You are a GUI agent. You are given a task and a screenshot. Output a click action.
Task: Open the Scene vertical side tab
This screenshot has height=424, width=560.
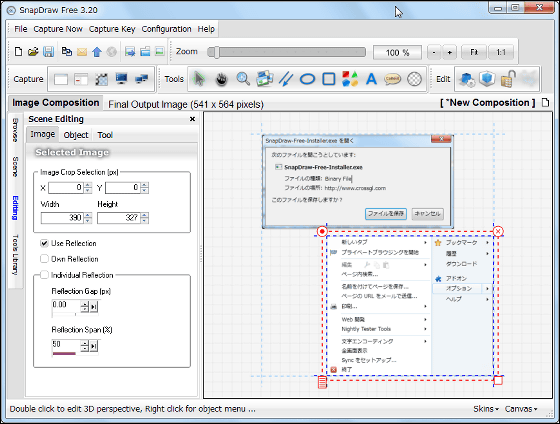point(15,166)
